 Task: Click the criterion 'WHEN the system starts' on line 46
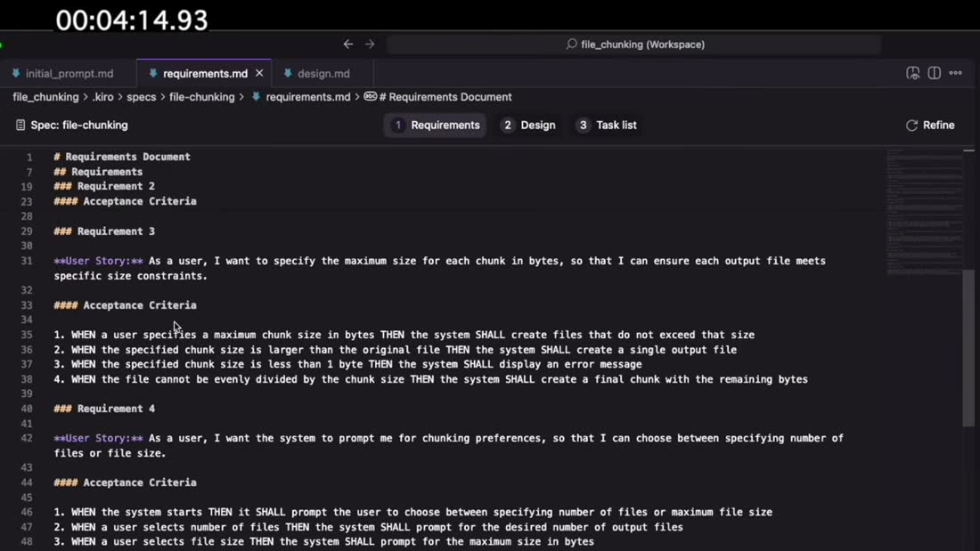tap(413, 512)
